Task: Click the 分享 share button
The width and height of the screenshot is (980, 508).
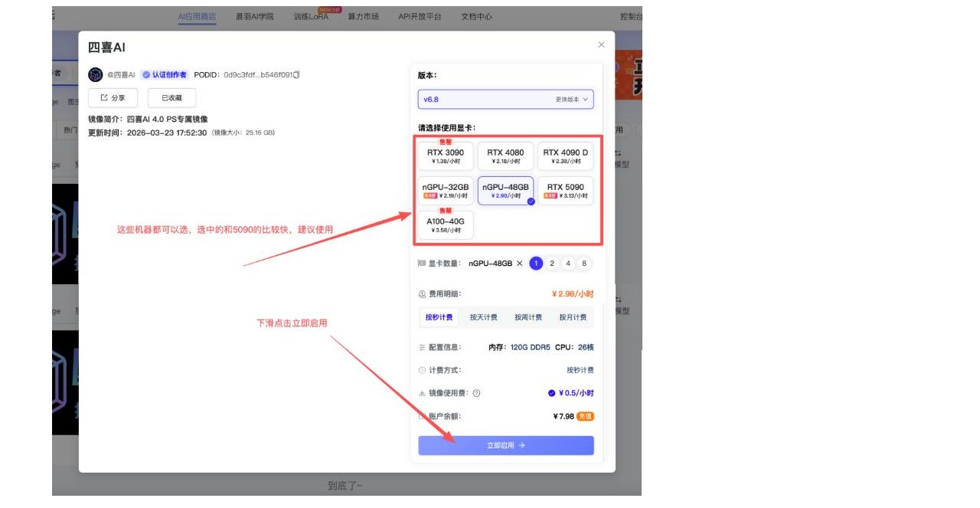Action: (x=113, y=98)
